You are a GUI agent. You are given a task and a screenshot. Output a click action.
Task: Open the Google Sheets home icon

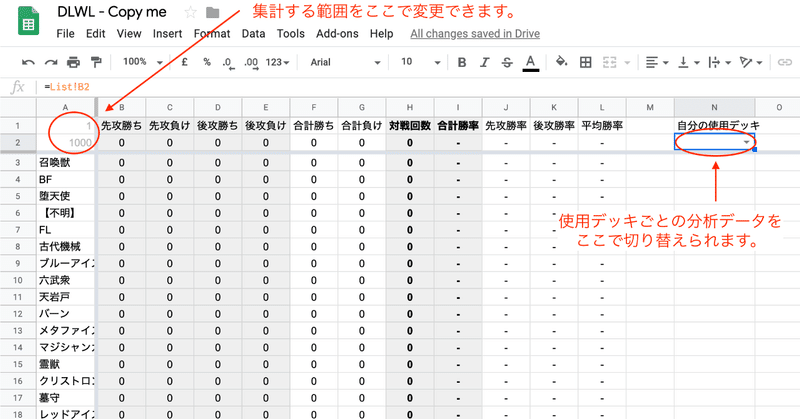(x=29, y=21)
